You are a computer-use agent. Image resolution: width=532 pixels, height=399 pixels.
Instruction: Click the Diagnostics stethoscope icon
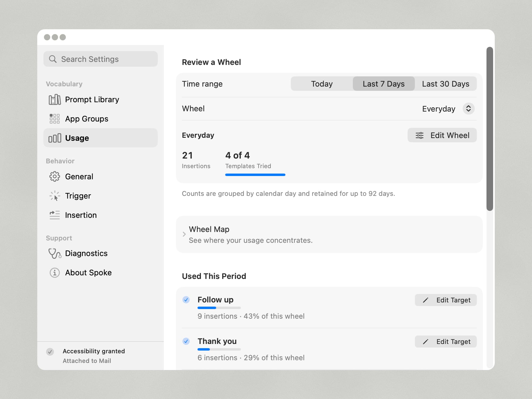pos(55,253)
